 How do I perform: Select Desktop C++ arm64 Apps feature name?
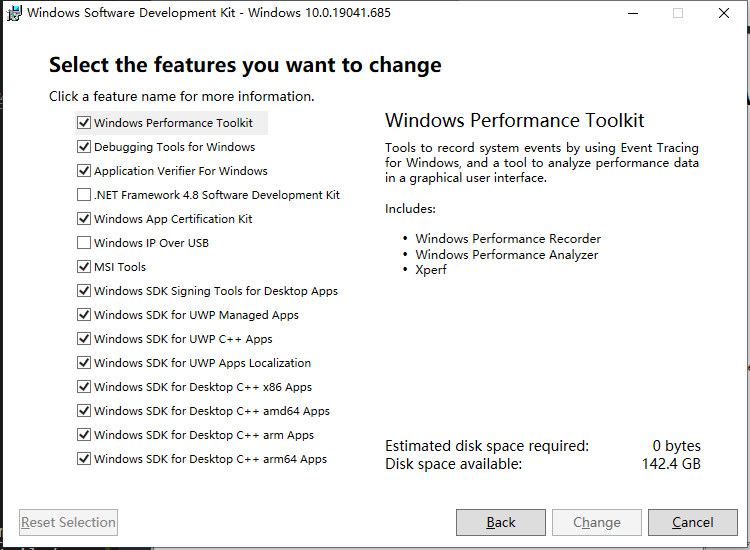[x=210, y=459]
